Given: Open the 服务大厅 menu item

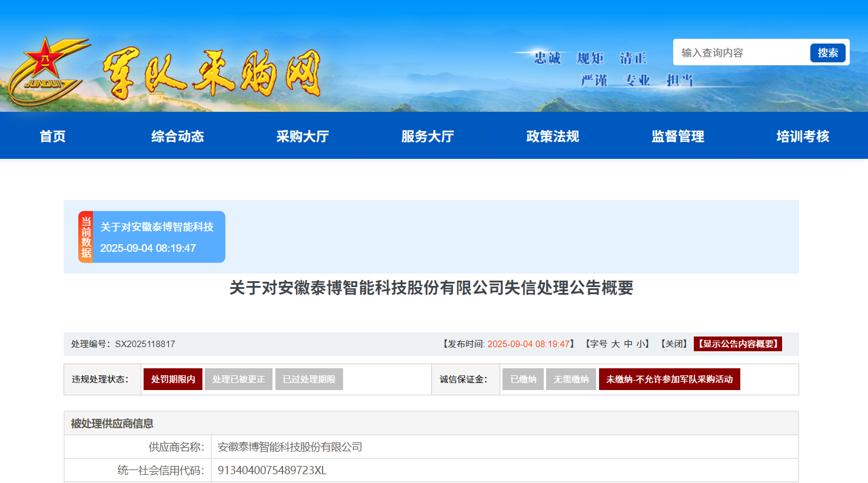Looking at the screenshot, I should 428,136.
